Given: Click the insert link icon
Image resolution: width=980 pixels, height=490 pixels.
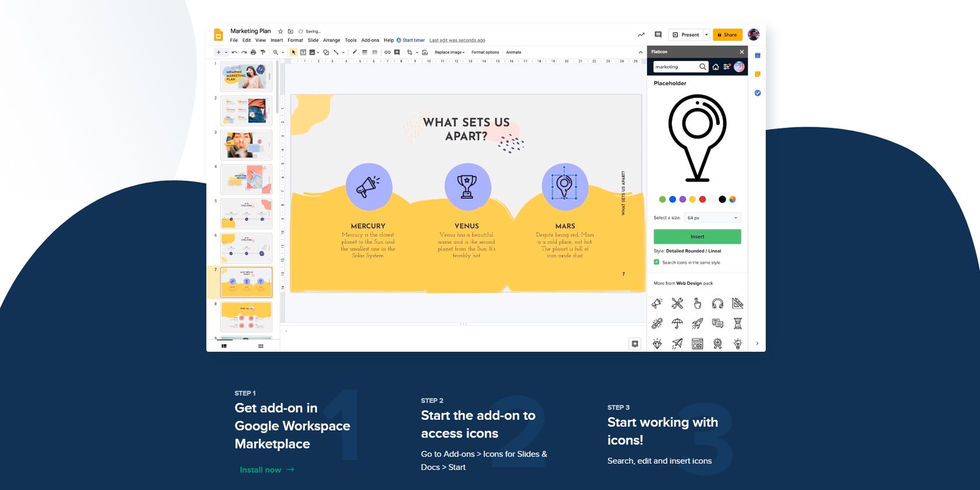Looking at the screenshot, I should (x=387, y=52).
